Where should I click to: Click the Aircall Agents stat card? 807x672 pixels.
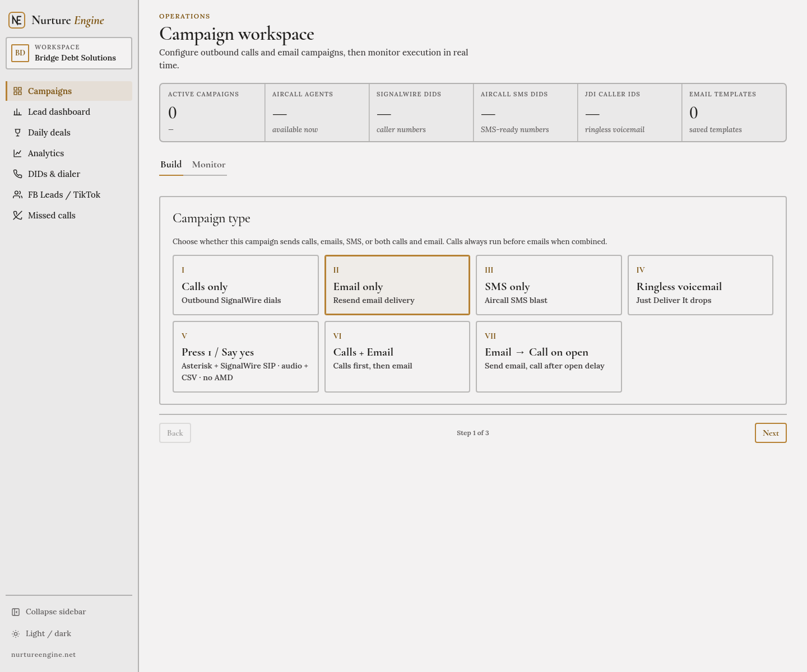tap(317, 113)
